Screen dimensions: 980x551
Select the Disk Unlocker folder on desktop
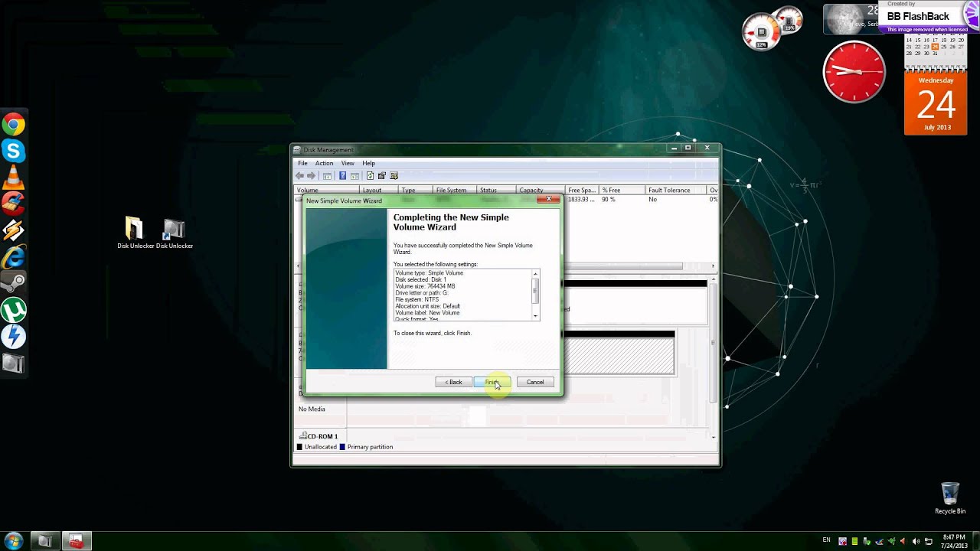[x=135, y=233]
